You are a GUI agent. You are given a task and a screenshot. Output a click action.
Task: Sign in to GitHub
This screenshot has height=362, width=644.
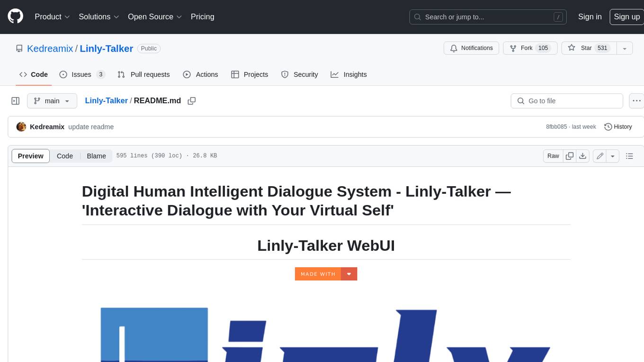click(x=590, y=17)
